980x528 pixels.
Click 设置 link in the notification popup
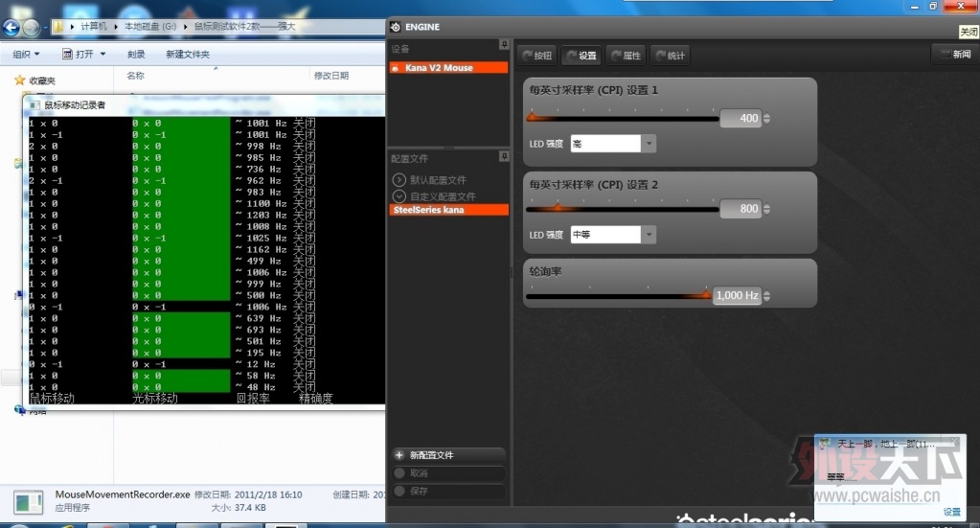[x=952, y=512]
